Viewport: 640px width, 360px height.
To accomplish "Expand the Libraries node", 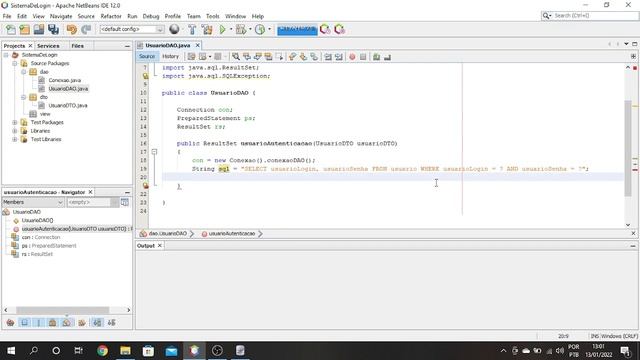I will pyautogui.click(x=15, y=131).
